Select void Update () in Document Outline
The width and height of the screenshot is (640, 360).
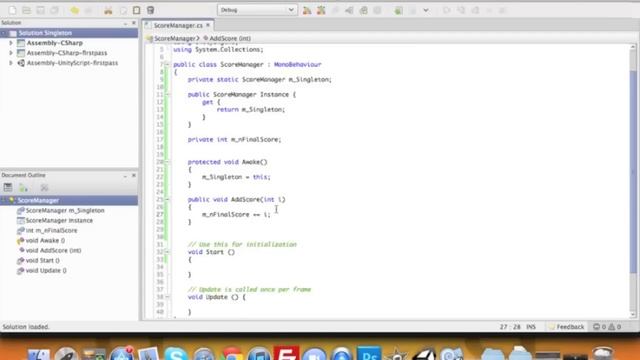pyautogui.click(x=46, y=271)
